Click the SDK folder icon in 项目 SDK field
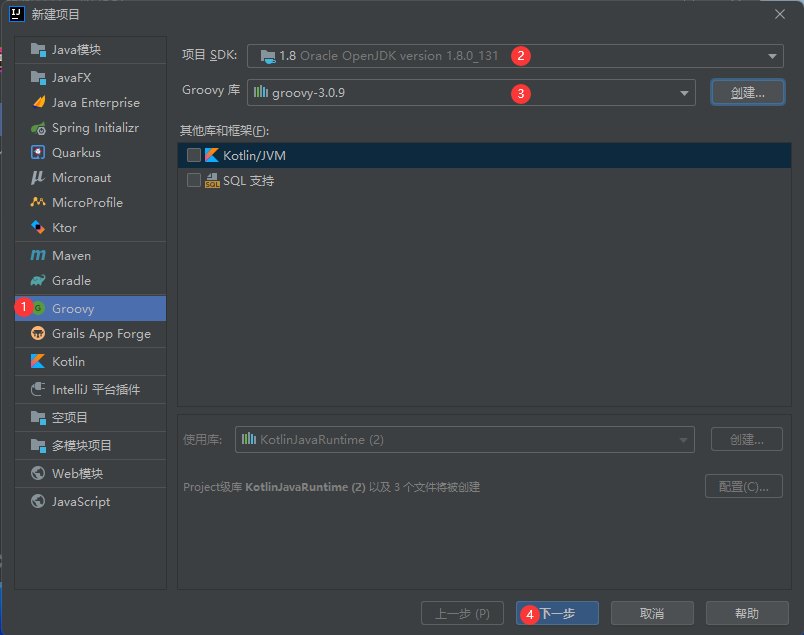 point(268,56)
